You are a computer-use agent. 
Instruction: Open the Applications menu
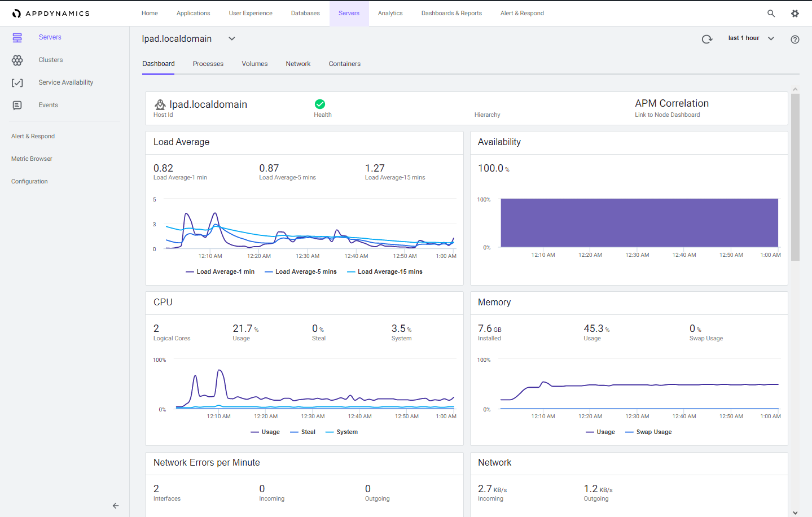194,14
